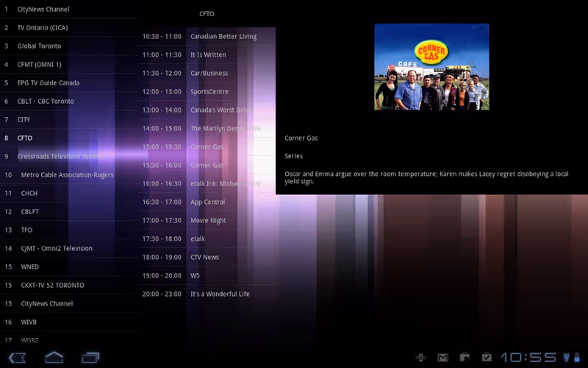Screen dimensions: 588x368
Task: Tap the 10:55 system clock
Action: point(528,357)
